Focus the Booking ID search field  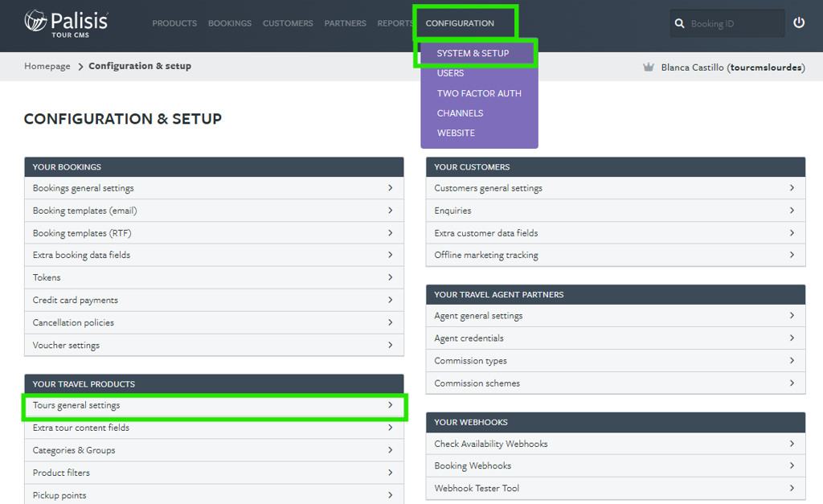727,23
